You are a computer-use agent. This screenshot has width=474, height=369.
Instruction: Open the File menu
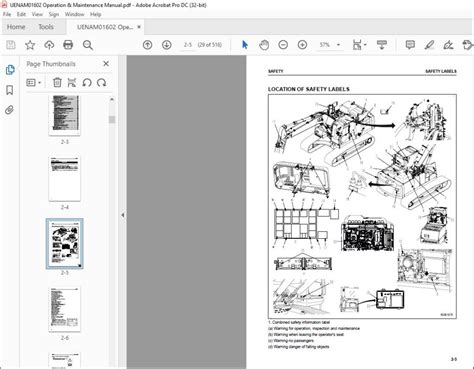click(7, 14)
